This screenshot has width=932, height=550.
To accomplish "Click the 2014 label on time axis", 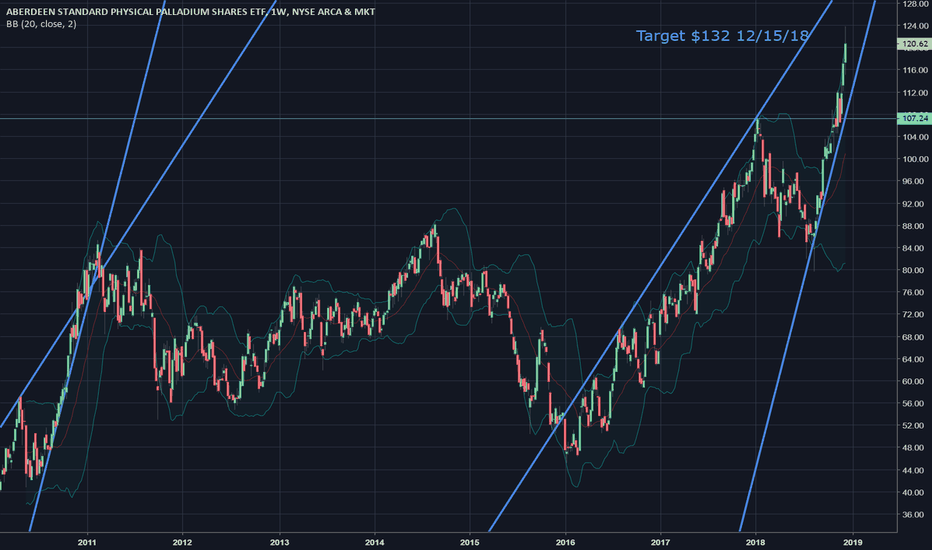I will pyautogui.click(x=374, y=542).
